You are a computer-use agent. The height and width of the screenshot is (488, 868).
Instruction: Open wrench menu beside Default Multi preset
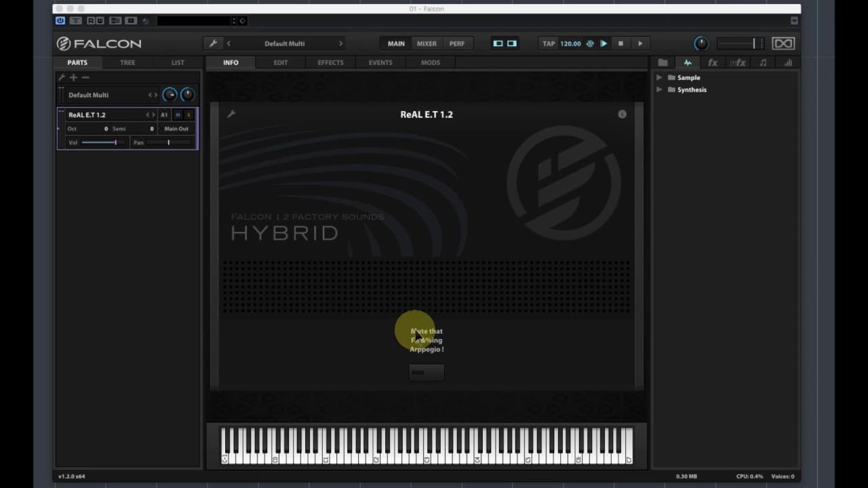[213, 43]
